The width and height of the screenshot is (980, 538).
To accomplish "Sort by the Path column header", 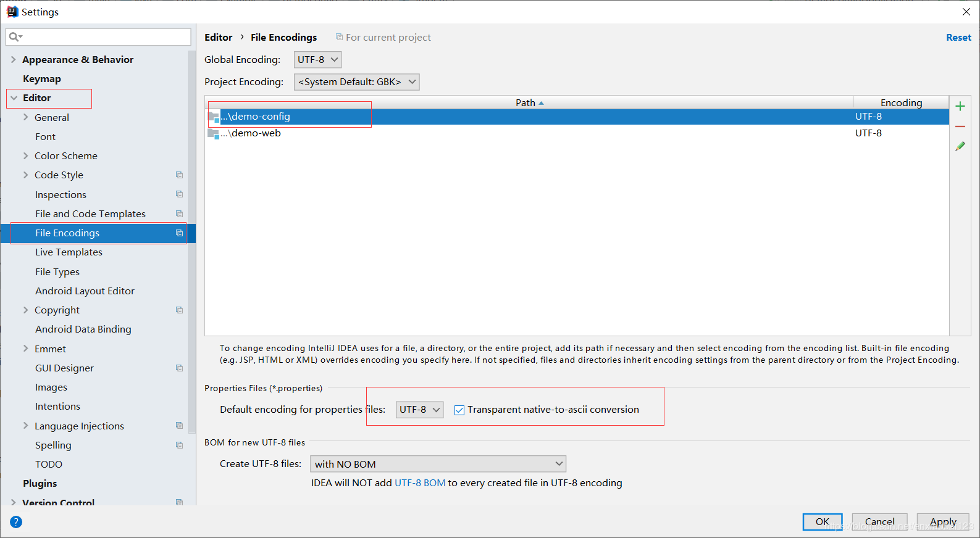I will point(529,102).
